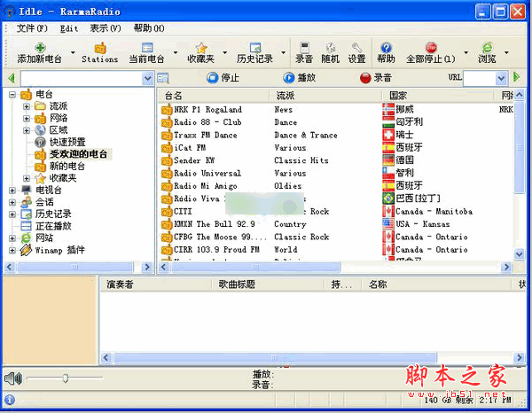Open dropdown arrow beside 当前电台

(176, 52)
